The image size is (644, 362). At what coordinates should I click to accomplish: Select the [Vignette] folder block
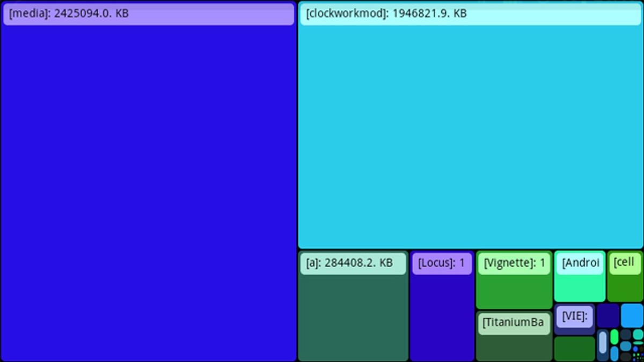point(514,280)
